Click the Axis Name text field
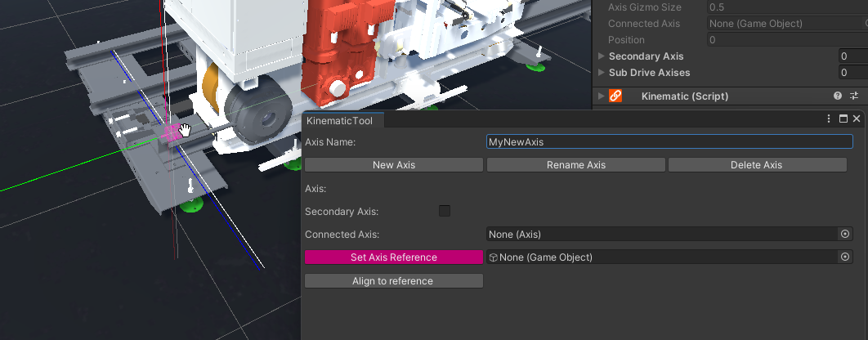868x340 pixels. [x=669, y=142]
